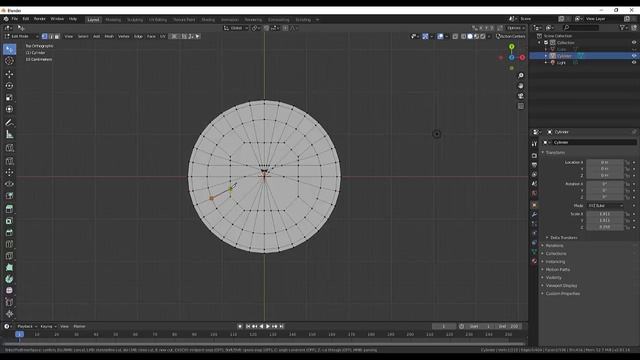Viewport: 640px width, 360px height.
Task: Toggle Cylinder visibility eye in outliner
Action: [x=634, y=56]
